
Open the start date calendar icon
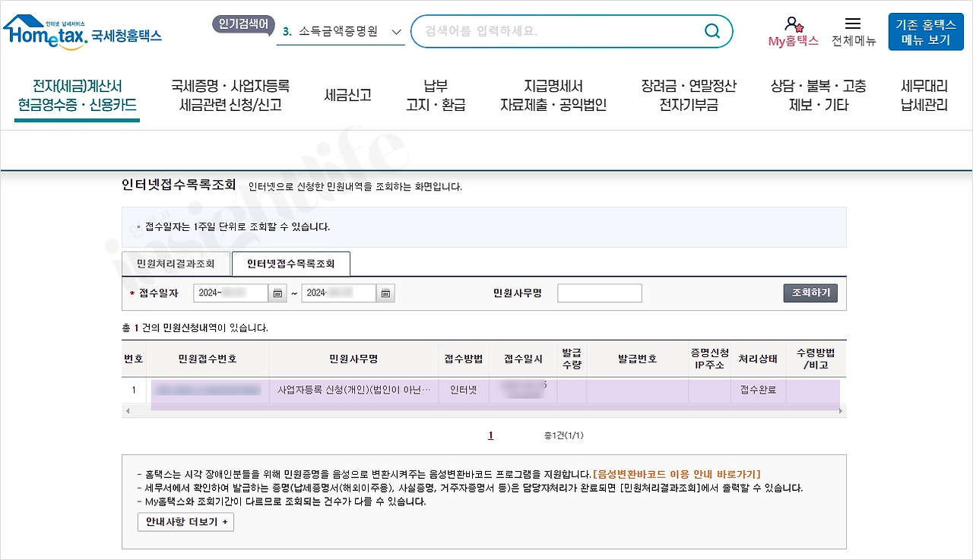point(278,293)
